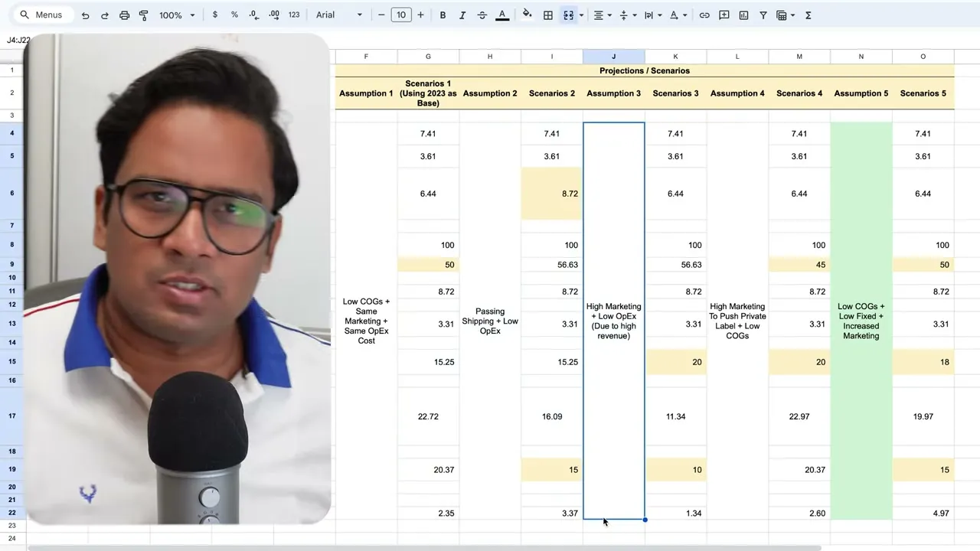Decrease font size with minus button
Viewport: 980px width, 551px height.
[381, 15]
